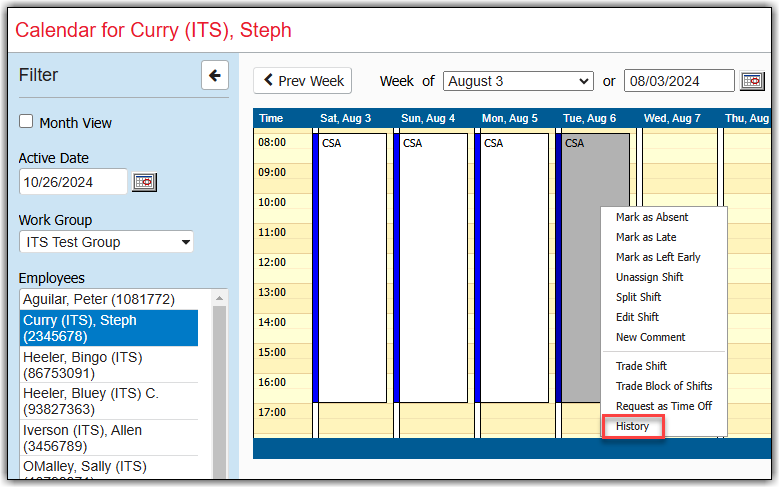
Task: Open the Active Date calendar picker icon
Action: click(145, 182)
